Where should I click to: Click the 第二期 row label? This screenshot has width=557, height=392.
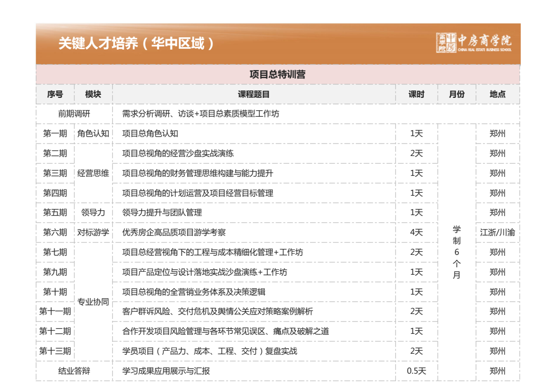[55, 154]
